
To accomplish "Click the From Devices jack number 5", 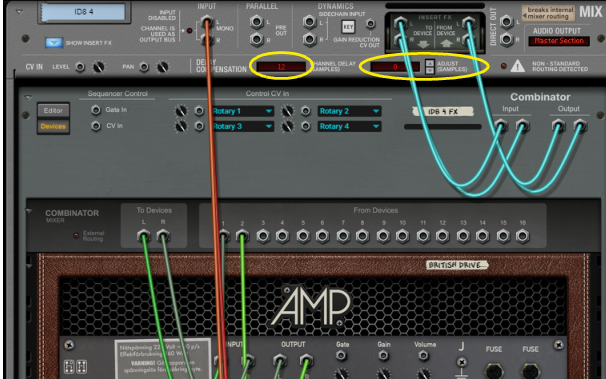I will point(303,236).
